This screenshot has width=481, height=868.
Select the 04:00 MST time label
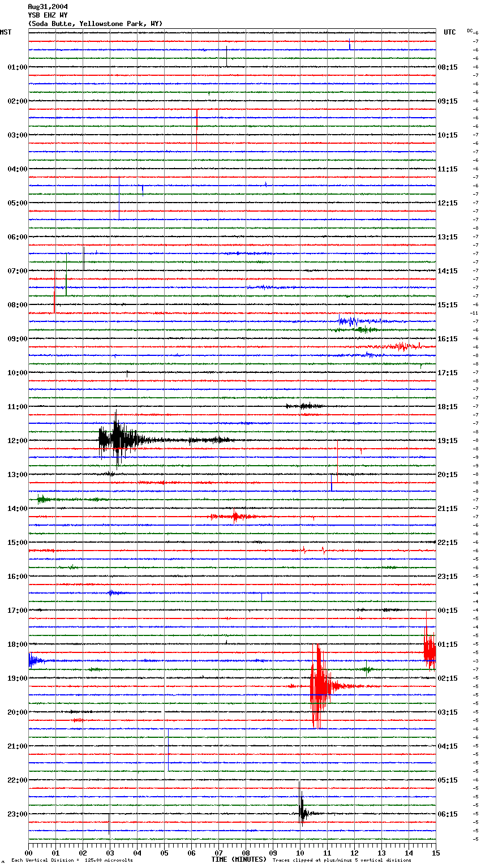pos(17,169)
